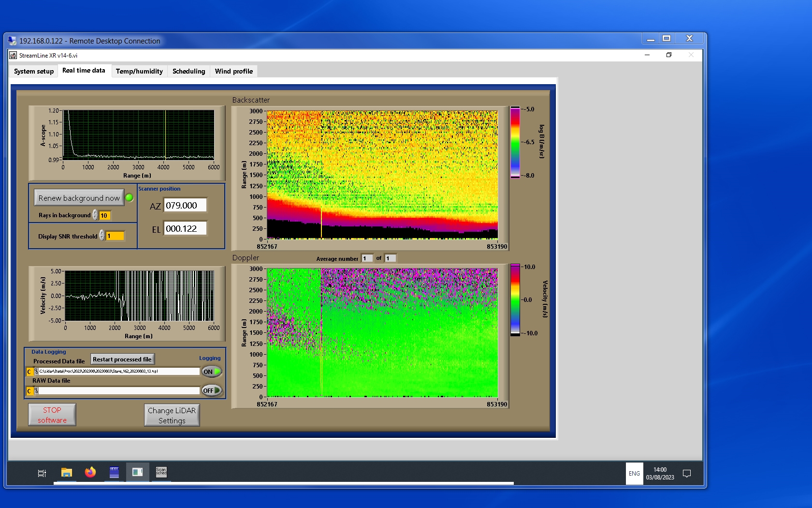
Task: Open the notification center icon
Action: tap(686, 473)
